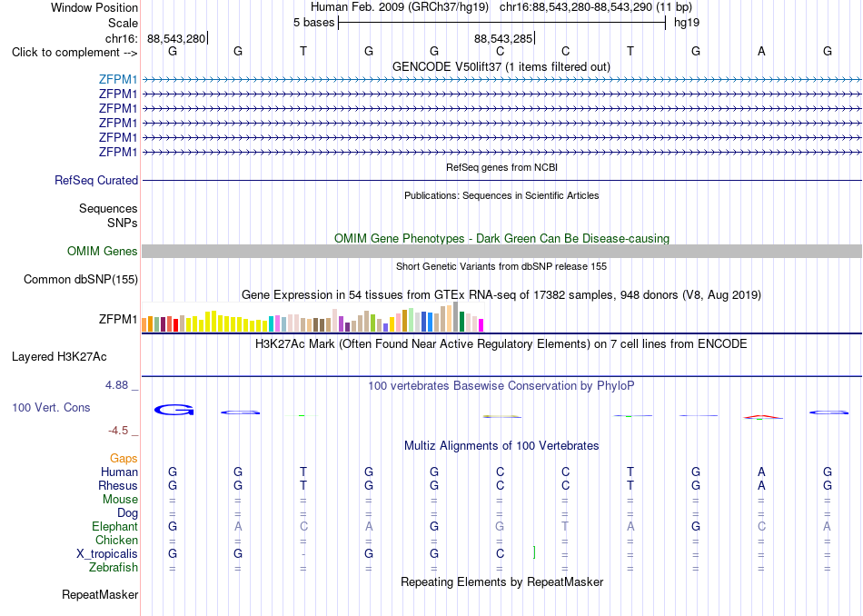The height and width of the screenshot is (616, 863).
Task: Select the chr16: ruler label
Action: [x=122, y=38]
